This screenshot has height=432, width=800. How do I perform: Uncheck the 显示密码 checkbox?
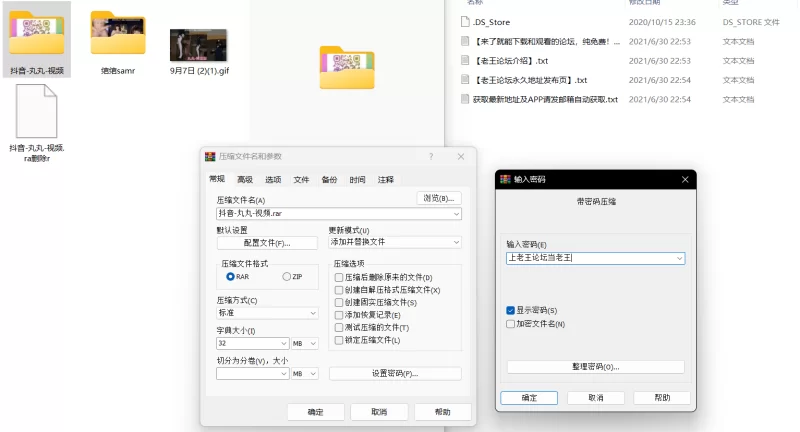click(511, 310)
